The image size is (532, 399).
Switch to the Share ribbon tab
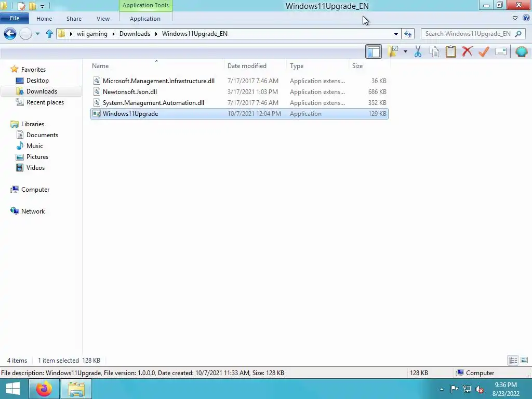(x=74, y=19)
